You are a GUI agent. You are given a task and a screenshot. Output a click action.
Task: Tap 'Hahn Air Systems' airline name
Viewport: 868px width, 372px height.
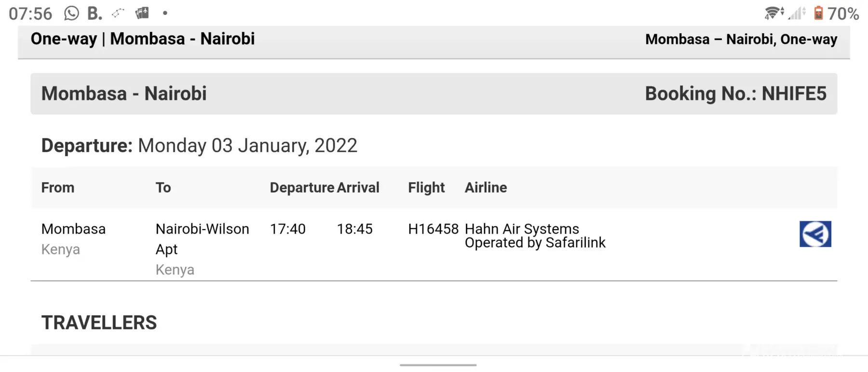[x=522, y=229]
